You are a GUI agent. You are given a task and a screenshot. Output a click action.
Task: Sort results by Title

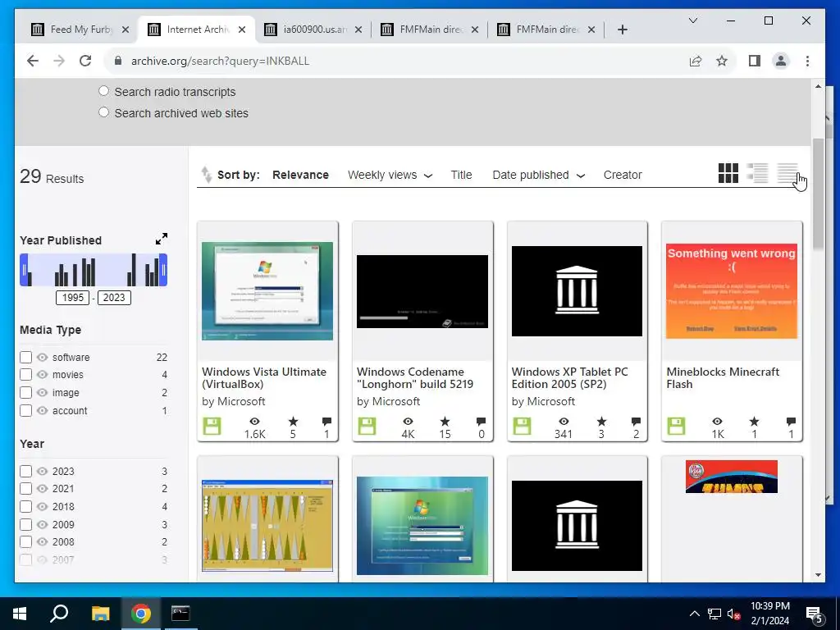461,176
